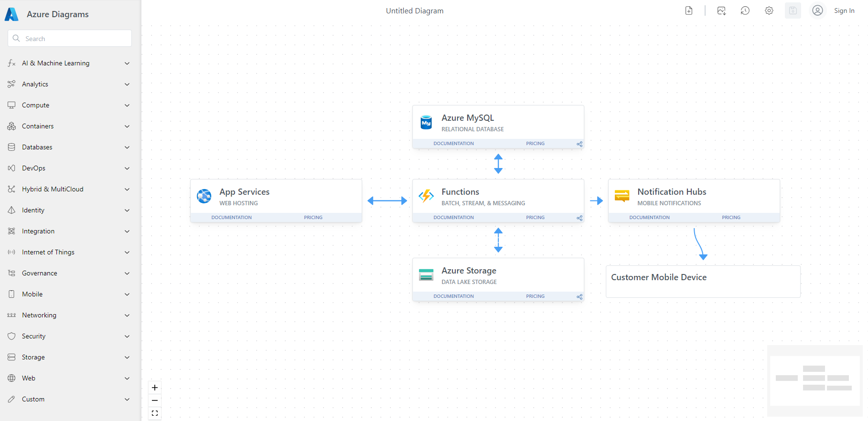The height and width of the screenshot is (421, 868).
Task: Click the DevOps category icon
Action: click(11, 168)
